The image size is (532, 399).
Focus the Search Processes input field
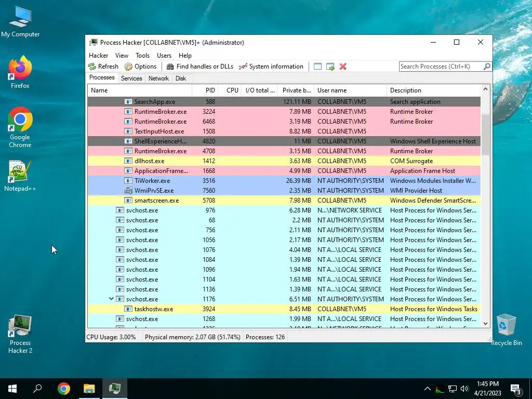tap(441, 66)
